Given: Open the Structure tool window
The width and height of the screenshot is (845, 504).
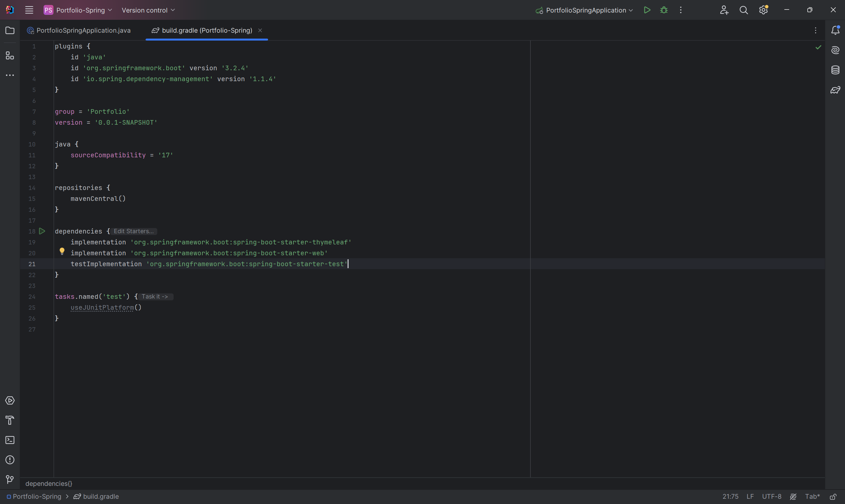Looking at the screenshot, I should (x=10, y=56).
